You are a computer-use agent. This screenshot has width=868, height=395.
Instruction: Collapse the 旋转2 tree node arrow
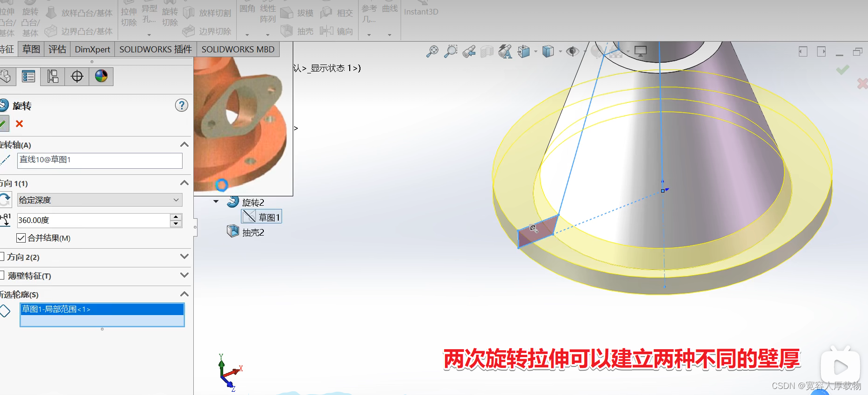216,202
